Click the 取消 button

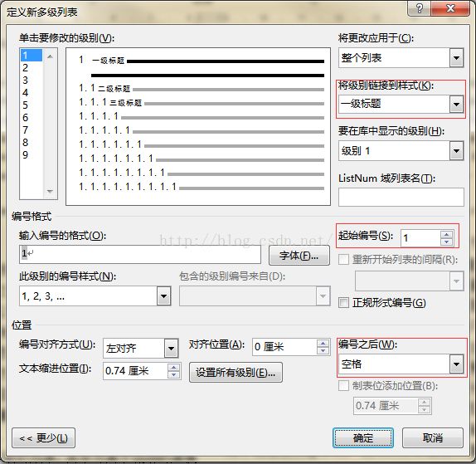pyautogui.click(x=433, y=438)
